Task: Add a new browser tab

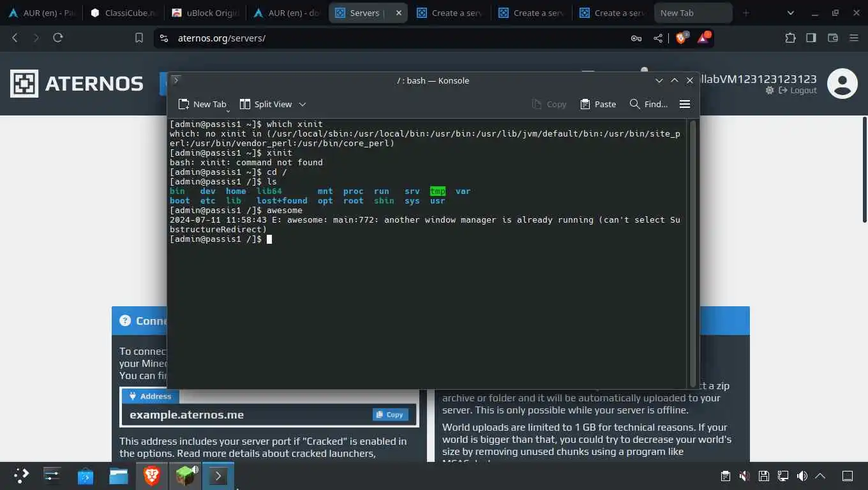Action: (745, 13)
